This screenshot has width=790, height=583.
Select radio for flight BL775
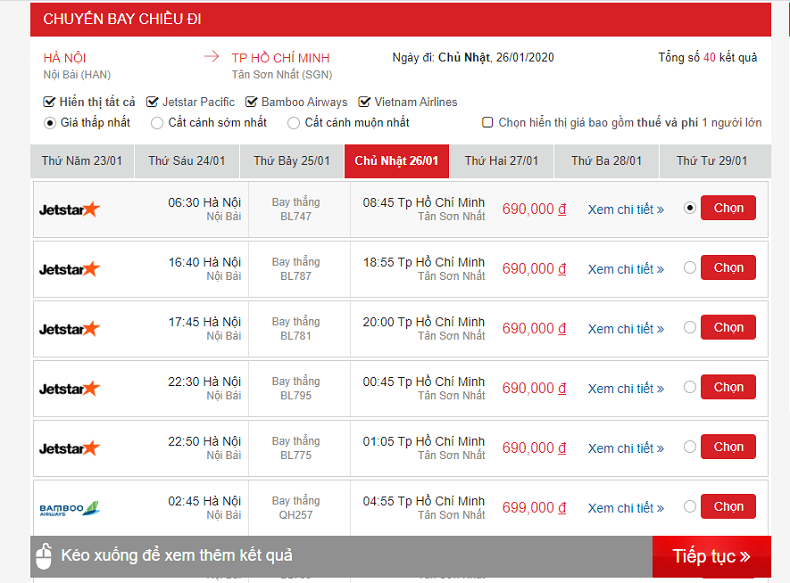[x=690, y=447]
